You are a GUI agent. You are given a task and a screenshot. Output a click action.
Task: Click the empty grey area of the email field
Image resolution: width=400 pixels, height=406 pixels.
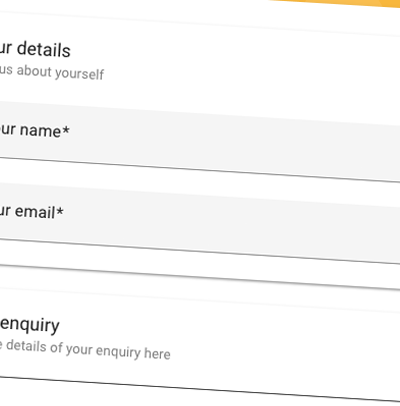(x=233, y=225)
